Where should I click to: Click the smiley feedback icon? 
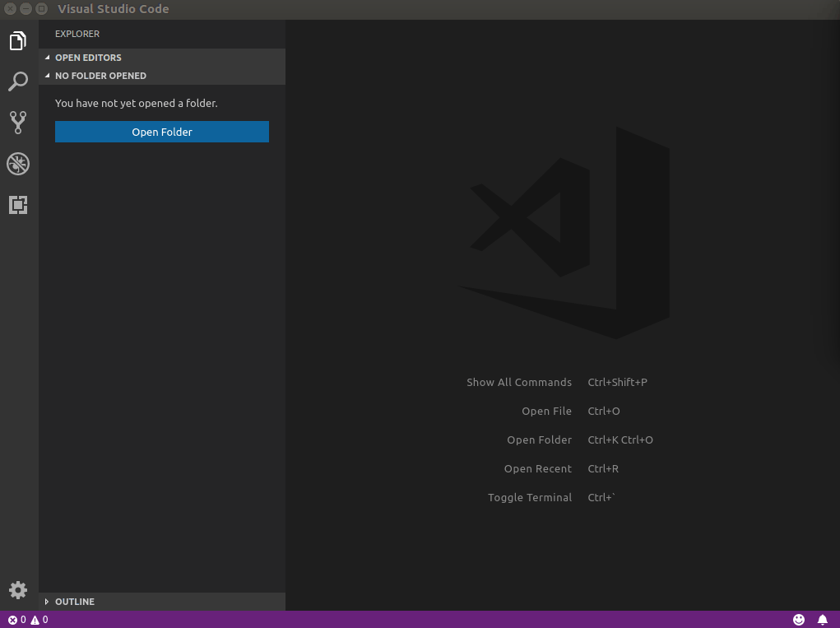(799, 620)
